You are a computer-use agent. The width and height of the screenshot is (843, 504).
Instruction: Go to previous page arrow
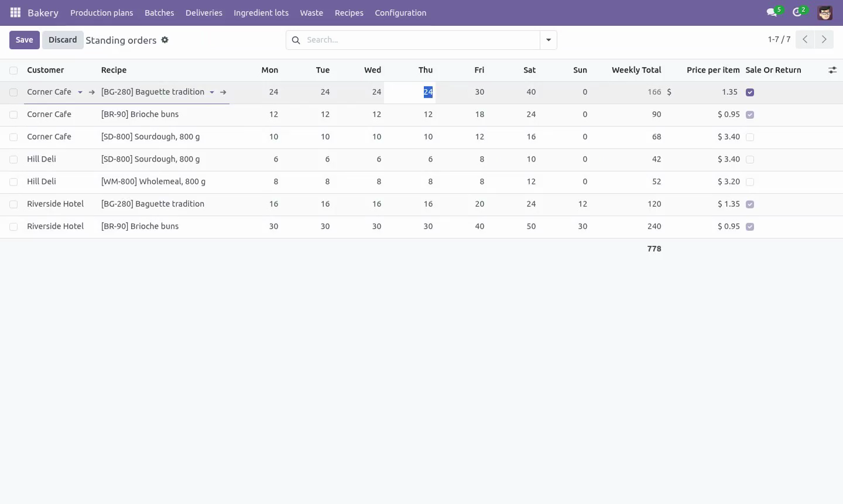tap(805, 40)
